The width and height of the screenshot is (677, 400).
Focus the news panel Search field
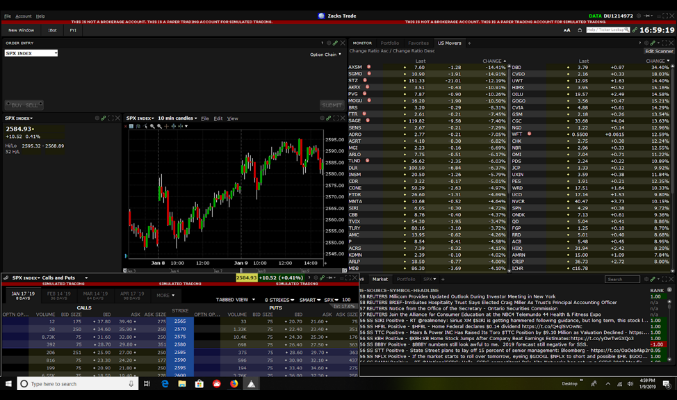[622, 279]
